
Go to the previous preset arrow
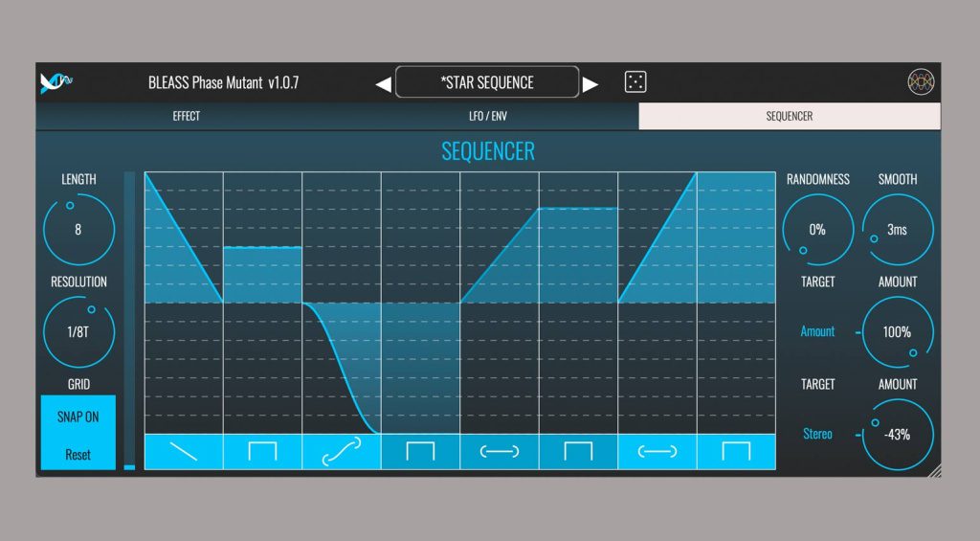pos(383,84)
